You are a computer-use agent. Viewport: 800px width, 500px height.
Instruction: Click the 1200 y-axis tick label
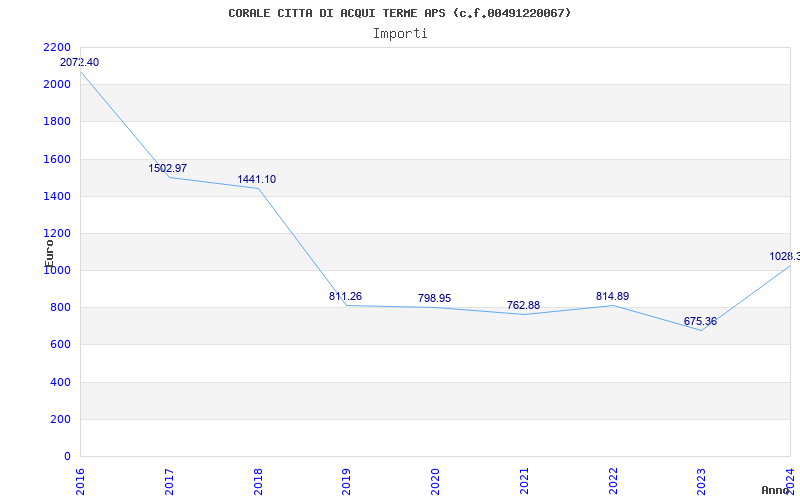point(57,234)
